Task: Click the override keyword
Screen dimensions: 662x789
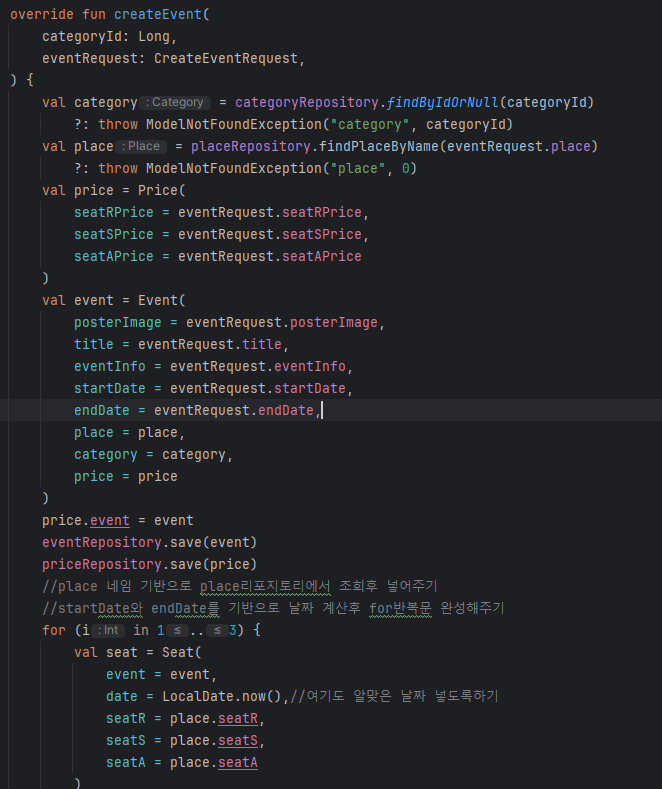Action: coord(42,14)
